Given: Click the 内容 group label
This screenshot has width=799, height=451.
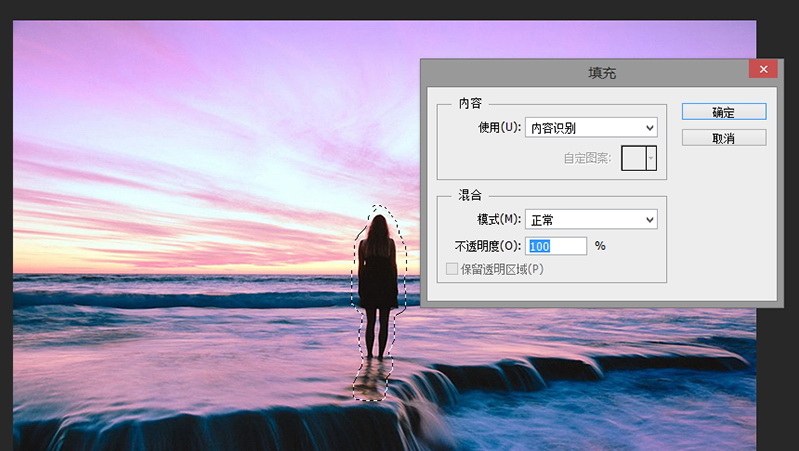Looking at the screenshot, I should 470,103.
